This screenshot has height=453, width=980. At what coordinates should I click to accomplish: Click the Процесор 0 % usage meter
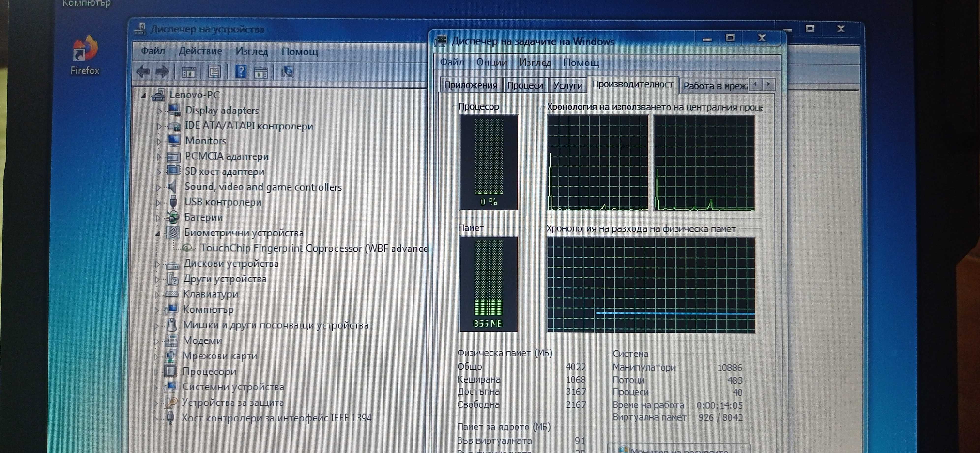click(489, 162)
